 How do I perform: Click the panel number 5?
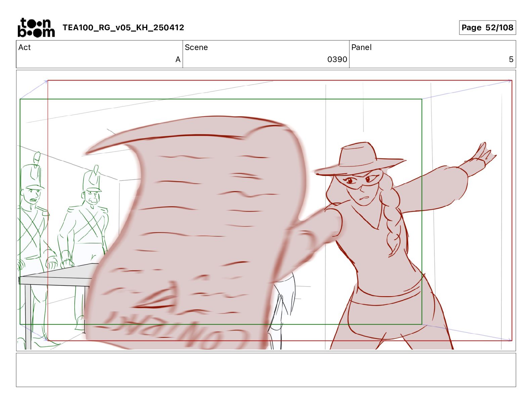[x=511, y=59]
